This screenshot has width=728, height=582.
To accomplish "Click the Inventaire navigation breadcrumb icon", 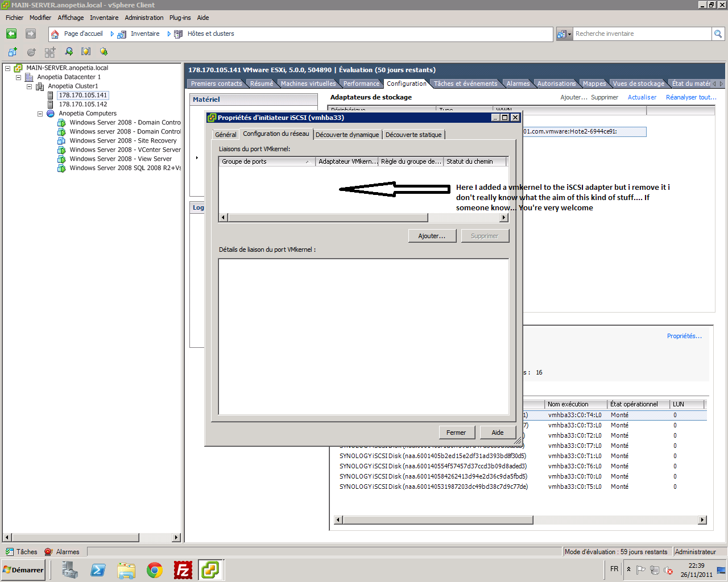I will click(x=121, y=34).
